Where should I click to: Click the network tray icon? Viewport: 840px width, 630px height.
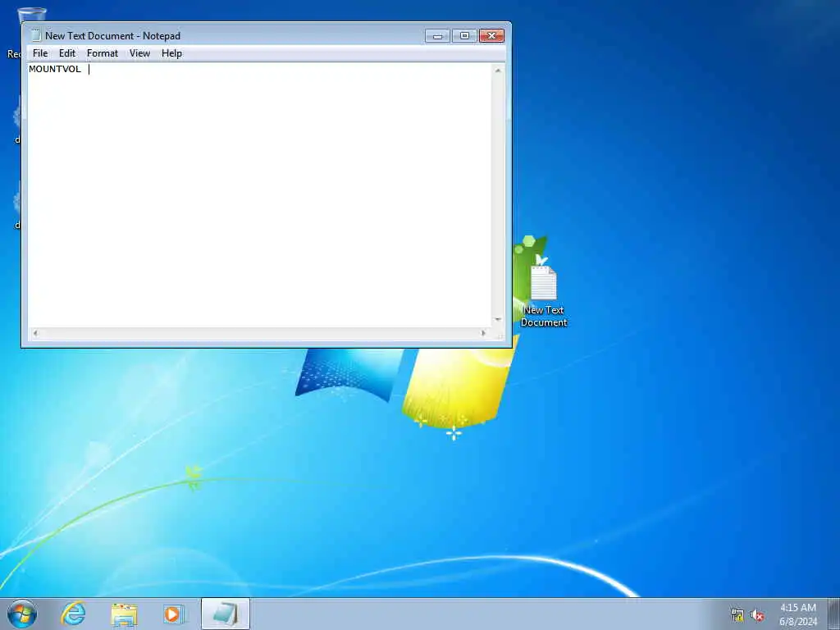737,614
